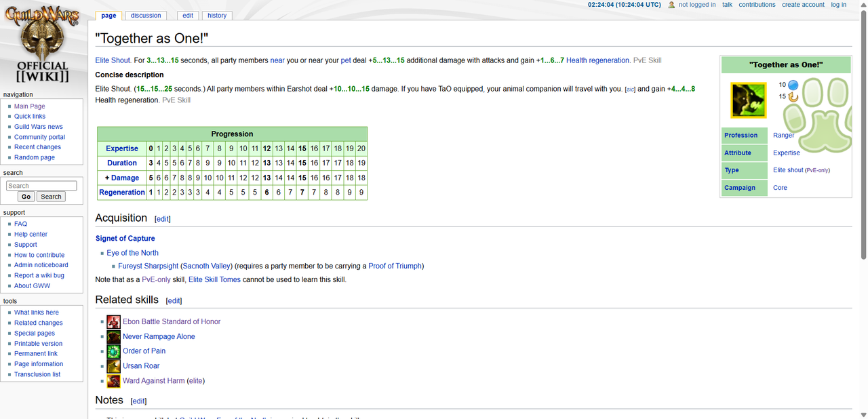868x419 pixels.
Task: Click the Guild Wars Official Wiki logo
Action: click(42, 45)
